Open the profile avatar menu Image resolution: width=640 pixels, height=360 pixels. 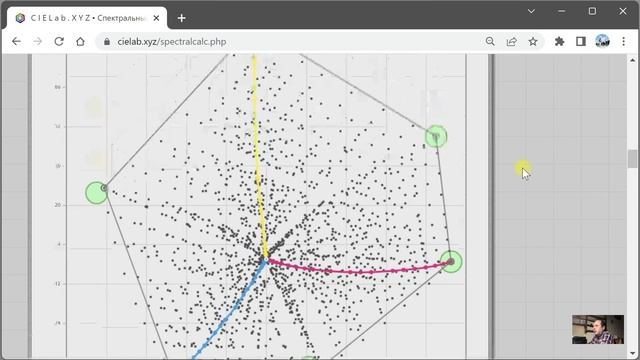point(602,41)
